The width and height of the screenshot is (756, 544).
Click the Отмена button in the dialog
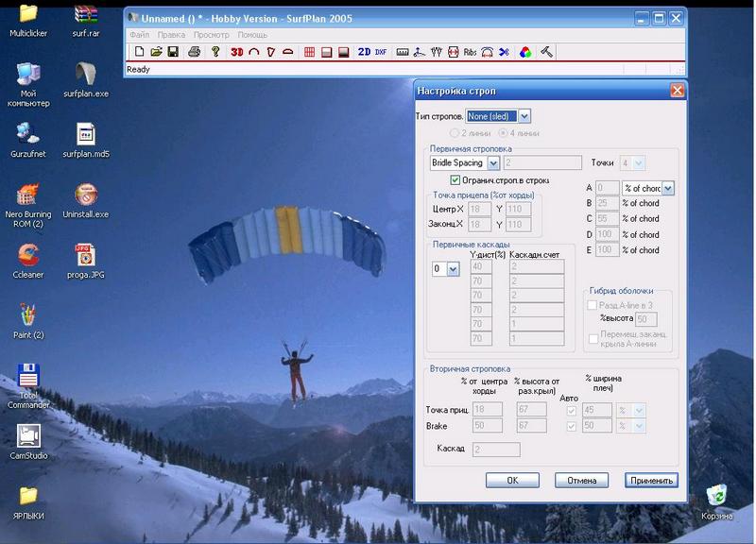pos(581,480)
